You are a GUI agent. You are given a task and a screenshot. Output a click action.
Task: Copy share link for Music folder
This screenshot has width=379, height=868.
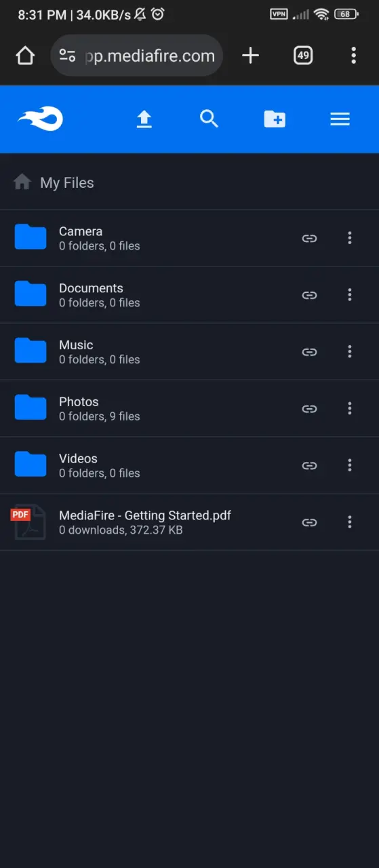[x=309, y=352]
